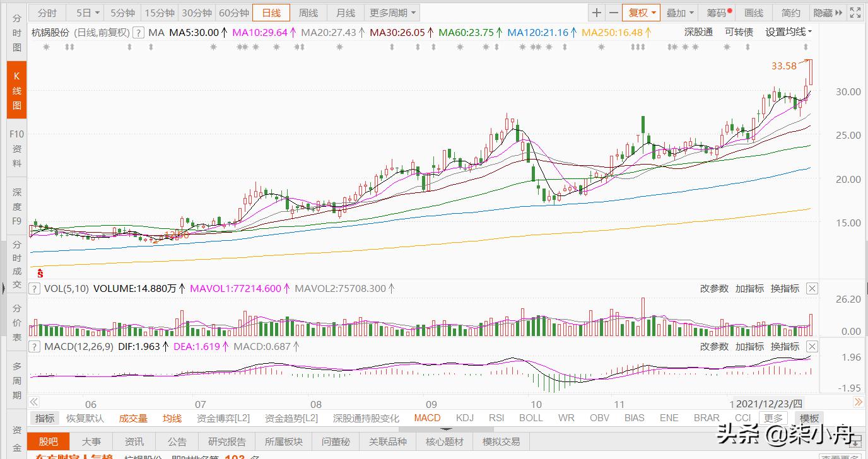Click the 33.58 high price marker
868x459 pixels.
(784, 66)
